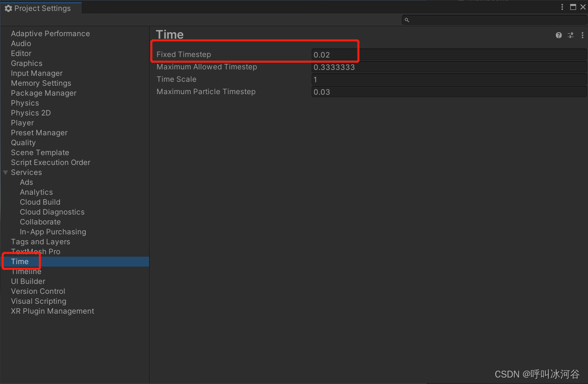Open Physics 2D settings
Screen dimensions: 588x384
31,113
